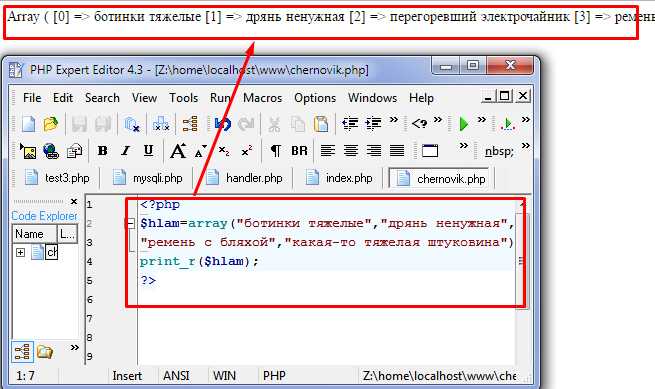Open the Edit menu
The image size is (655, 389).
tap(63, 98)
